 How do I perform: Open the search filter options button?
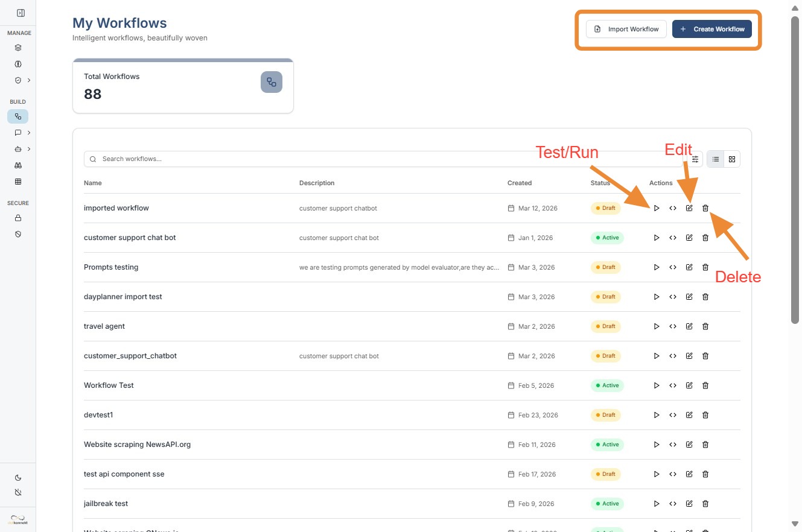(695, 159)
